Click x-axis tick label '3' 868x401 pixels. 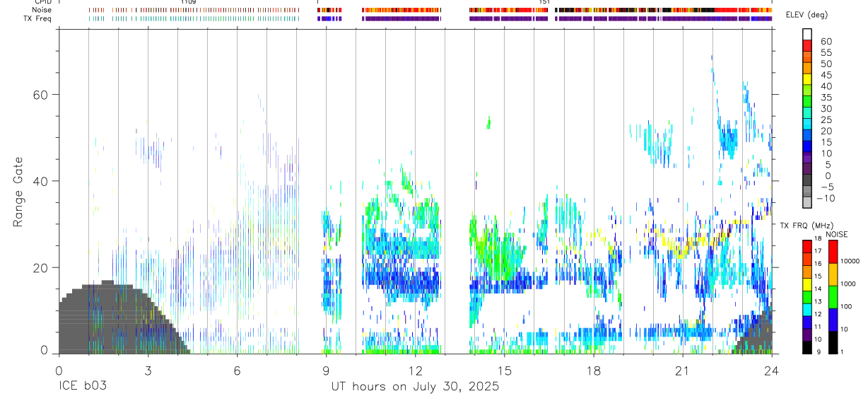[148, 371]
